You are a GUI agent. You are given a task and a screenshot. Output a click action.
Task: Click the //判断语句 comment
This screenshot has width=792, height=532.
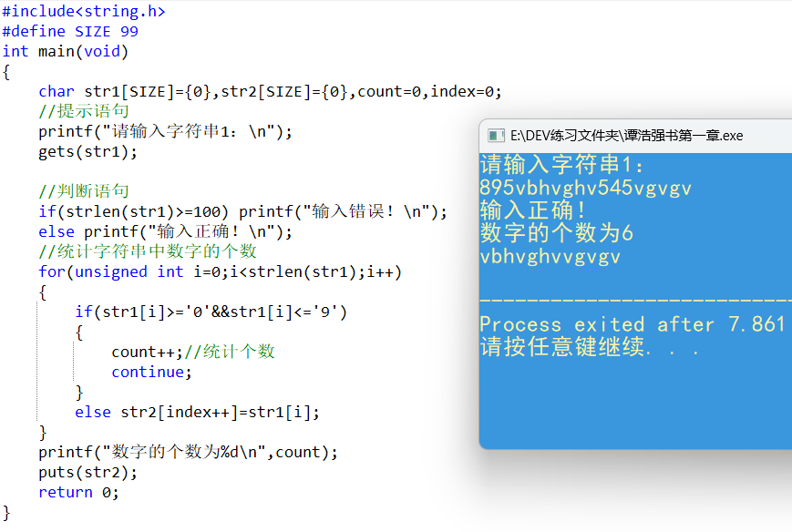tap(84, 191)
